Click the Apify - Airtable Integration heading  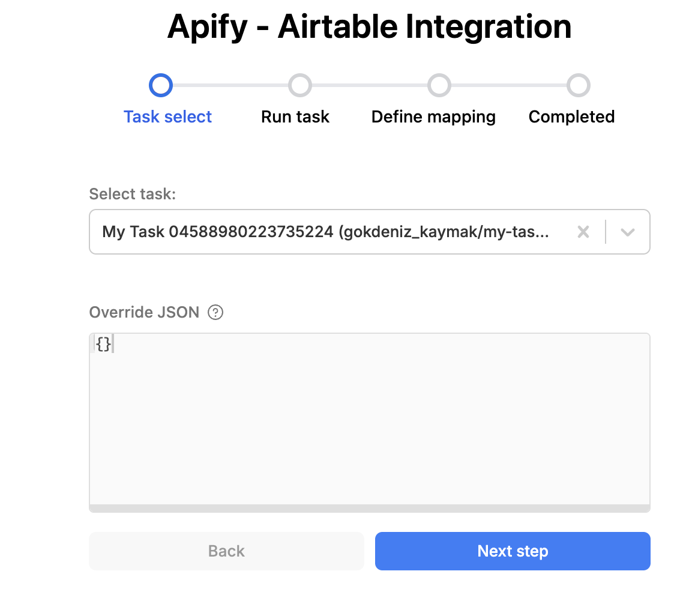pyautogui.click(x=369, y=27)
